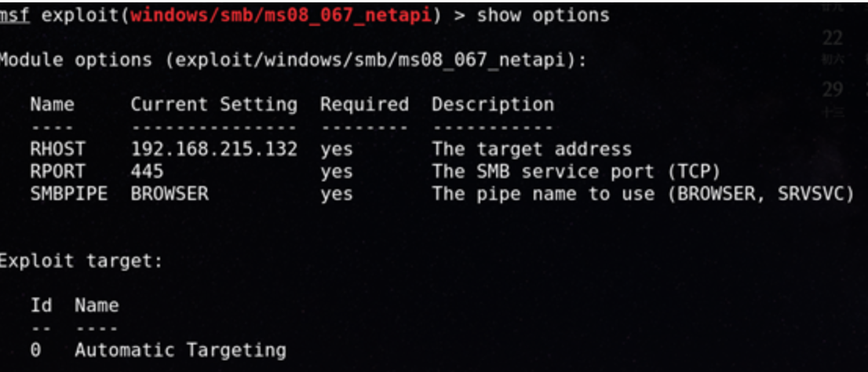The width and height of the screenshot is (868, 372).
Task: Click the 192.168.215.132 address value
Action: [x=213, y=149]
